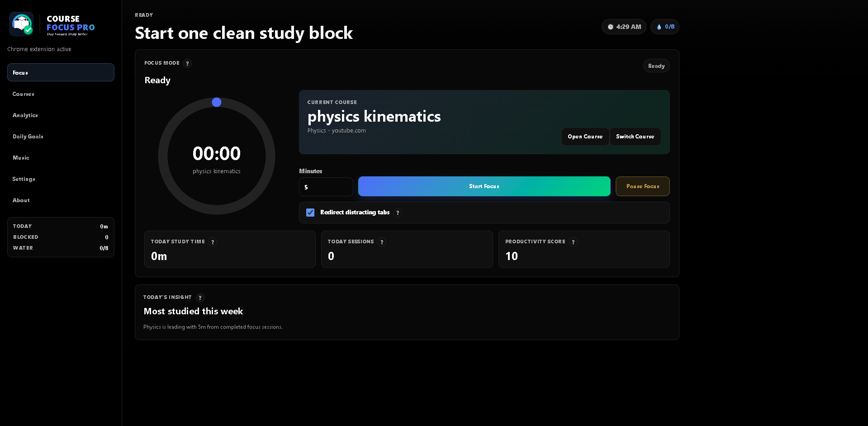Select the Focus sidebar item
Screen dimensions: 868x426
[61, 72]
